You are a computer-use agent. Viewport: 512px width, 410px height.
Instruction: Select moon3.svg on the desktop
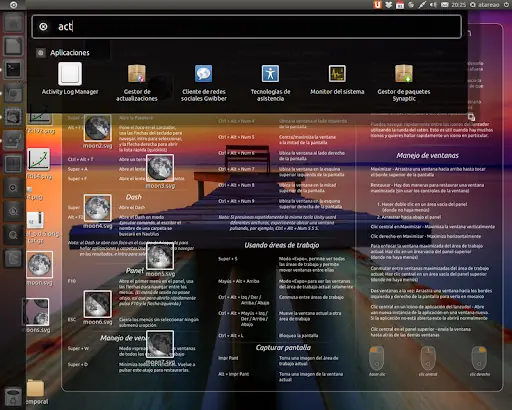click(x=160, y=171)
